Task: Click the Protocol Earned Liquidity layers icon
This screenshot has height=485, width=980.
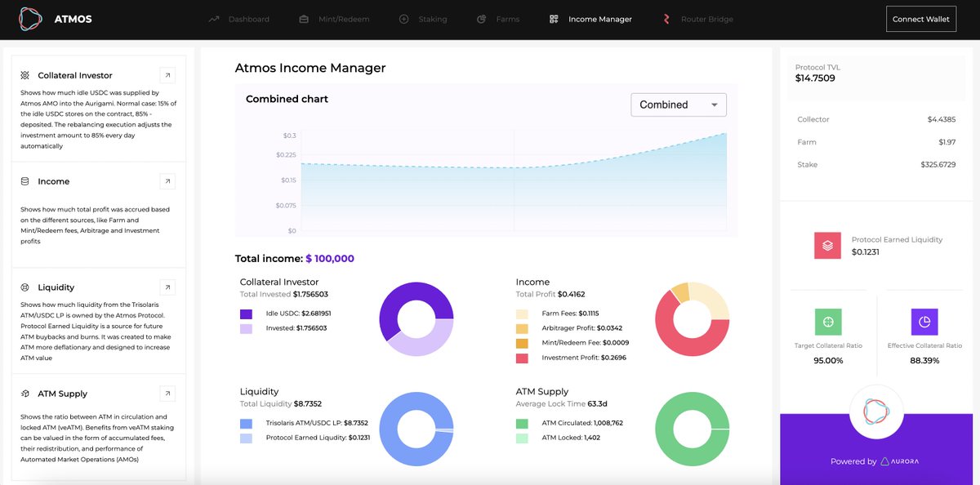Action: coord(827,246)
